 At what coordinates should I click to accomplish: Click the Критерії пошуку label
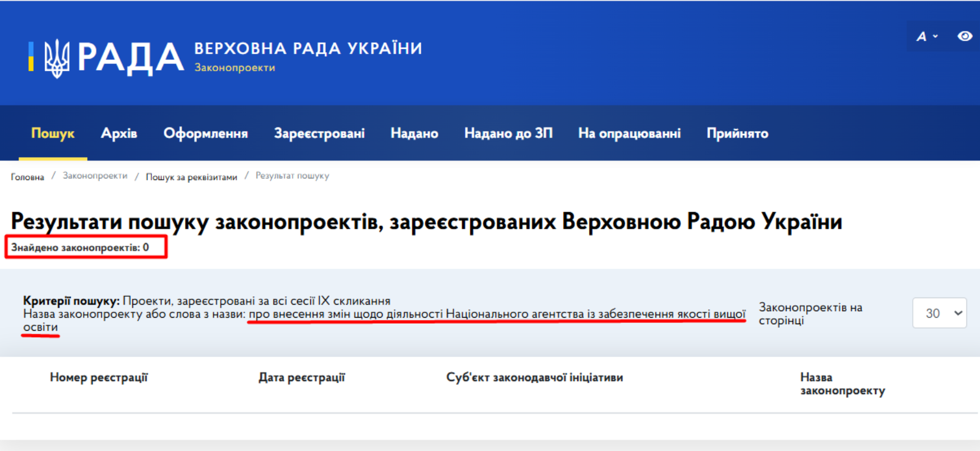coord(71,300)
